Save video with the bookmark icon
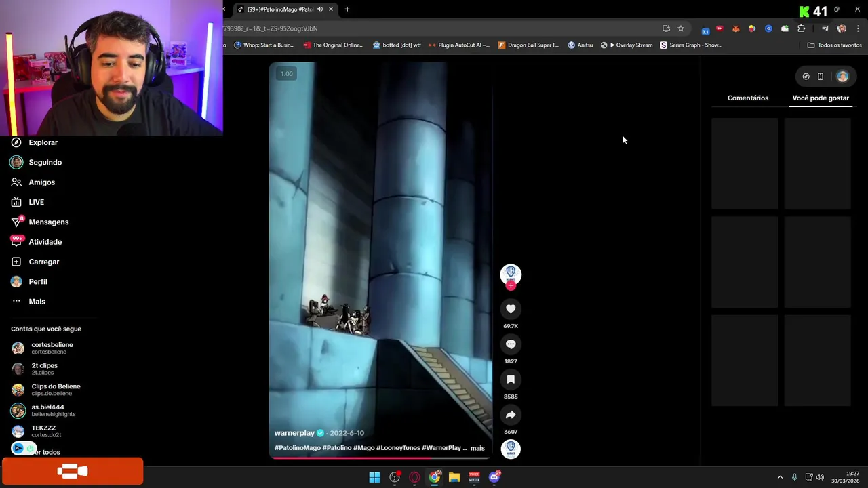Image resolution: width=868 pixels, height=488 pixels. click(x=511, y=380)
